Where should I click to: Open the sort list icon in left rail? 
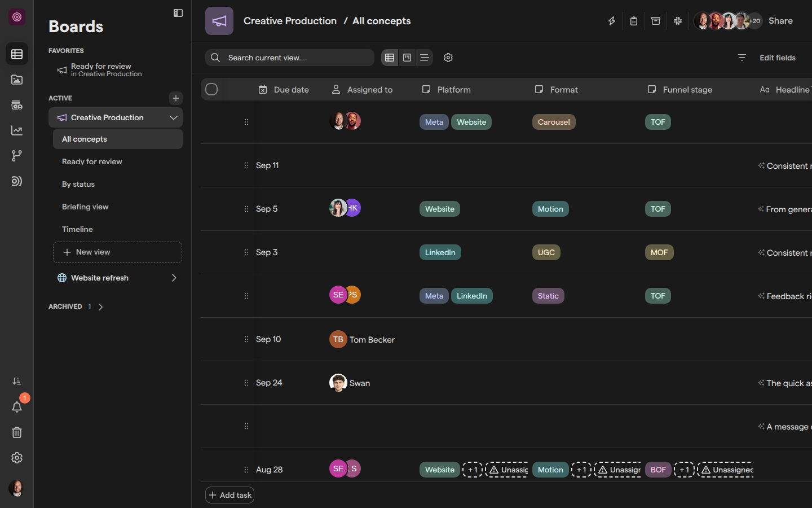point(17,382)
